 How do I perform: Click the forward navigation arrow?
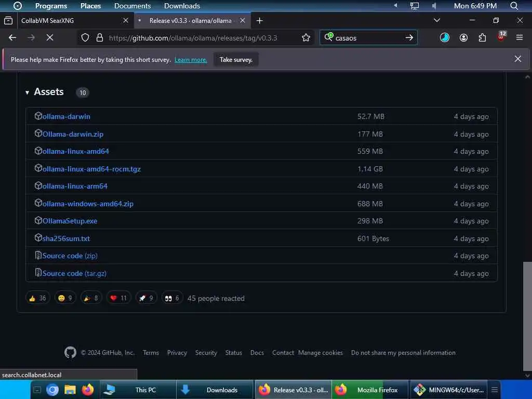pyautogui.click(x=31, y=37)
